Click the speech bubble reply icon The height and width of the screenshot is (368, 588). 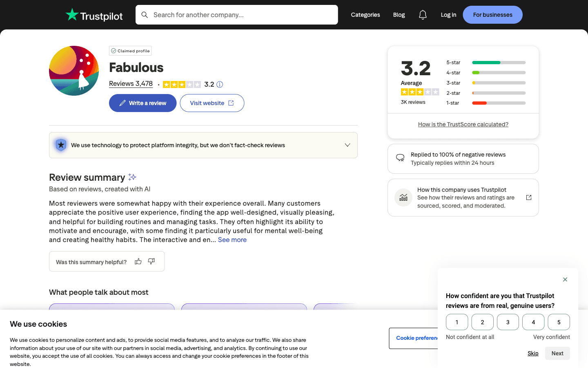pyautogui.click(x=400, y=158)
